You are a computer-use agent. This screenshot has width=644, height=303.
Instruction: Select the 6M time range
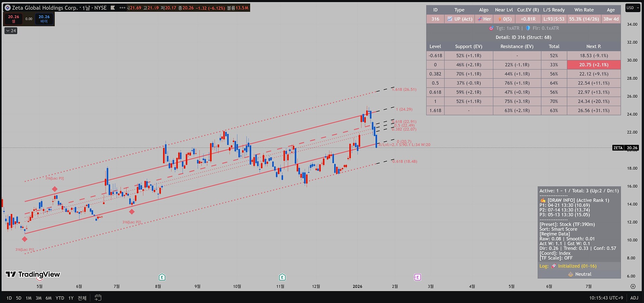click(x=49, y=298)
